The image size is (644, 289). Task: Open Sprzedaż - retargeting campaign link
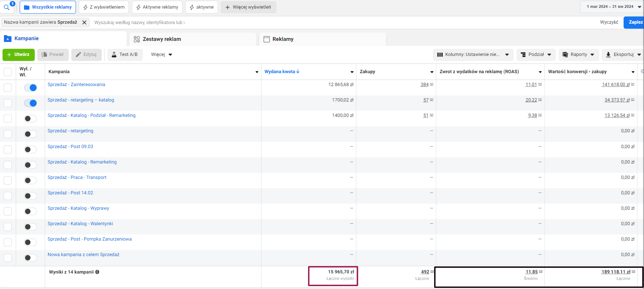point(71,131)
